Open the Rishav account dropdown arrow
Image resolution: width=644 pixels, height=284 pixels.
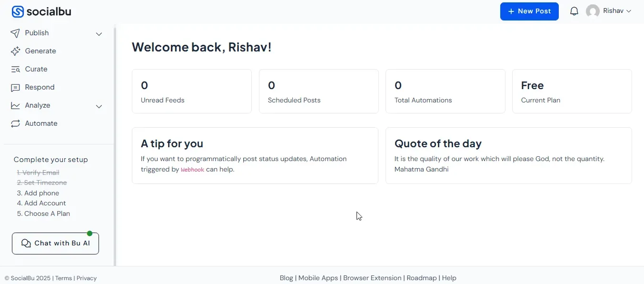(628, 11)
